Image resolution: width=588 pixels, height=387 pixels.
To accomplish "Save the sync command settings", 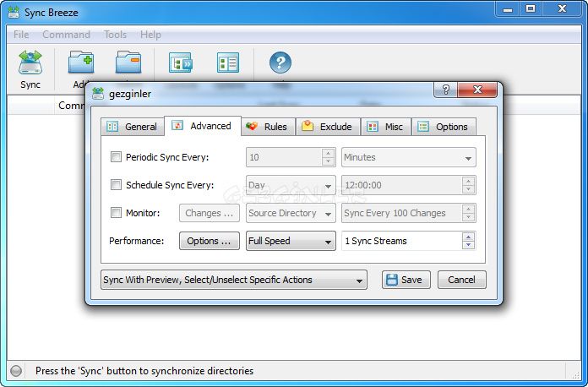I will pos(406,280).
